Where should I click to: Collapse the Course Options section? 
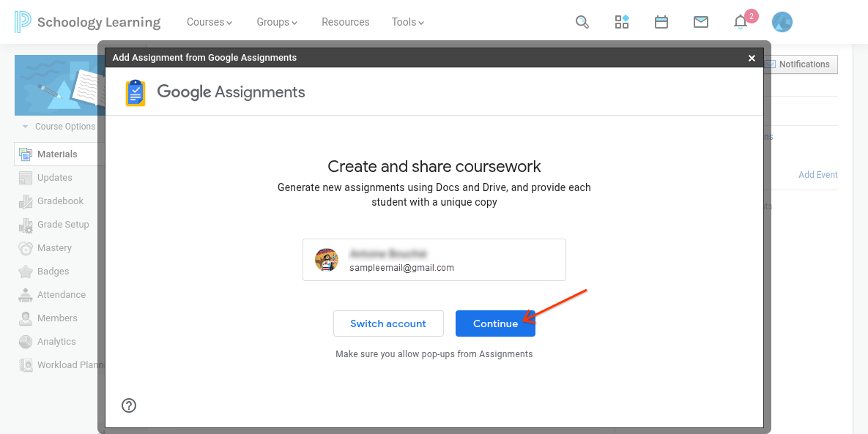pos(26,126)
